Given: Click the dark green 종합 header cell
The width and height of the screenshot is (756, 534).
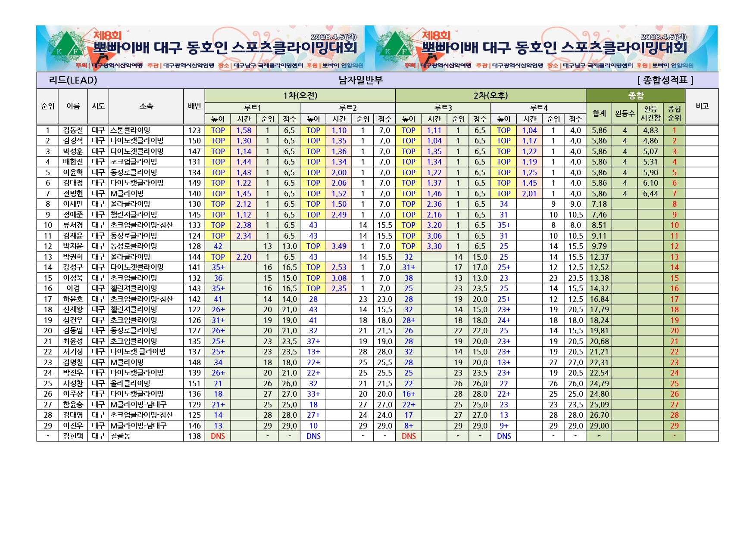Looking at the screenshot, I should [x=635, y=96].
